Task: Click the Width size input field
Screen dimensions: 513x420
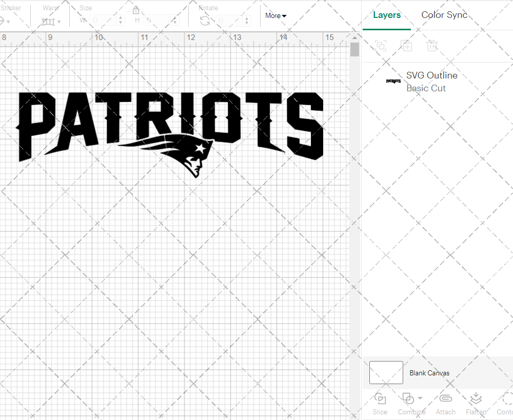Action: 104,21
